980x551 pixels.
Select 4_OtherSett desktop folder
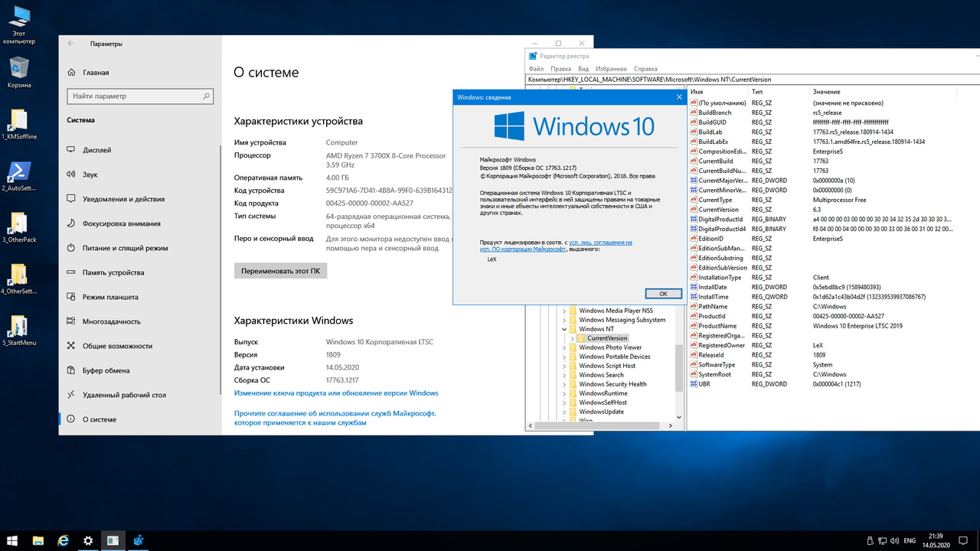(x=19, y=278)
